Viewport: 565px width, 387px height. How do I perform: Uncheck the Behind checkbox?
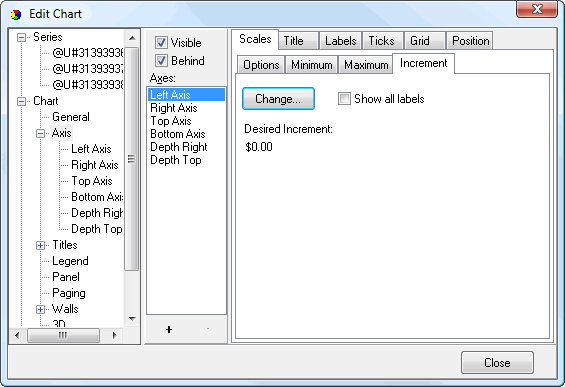[x=161, y=61]
